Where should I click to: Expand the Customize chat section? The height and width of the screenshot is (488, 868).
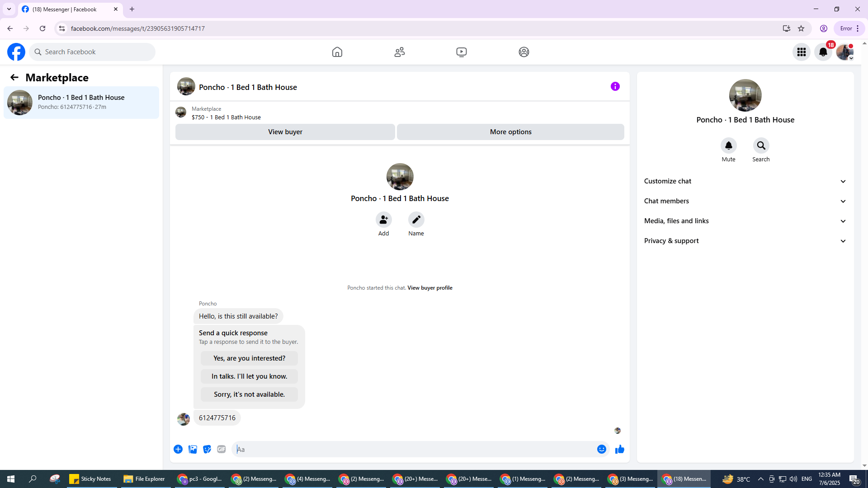pos(745,181)
